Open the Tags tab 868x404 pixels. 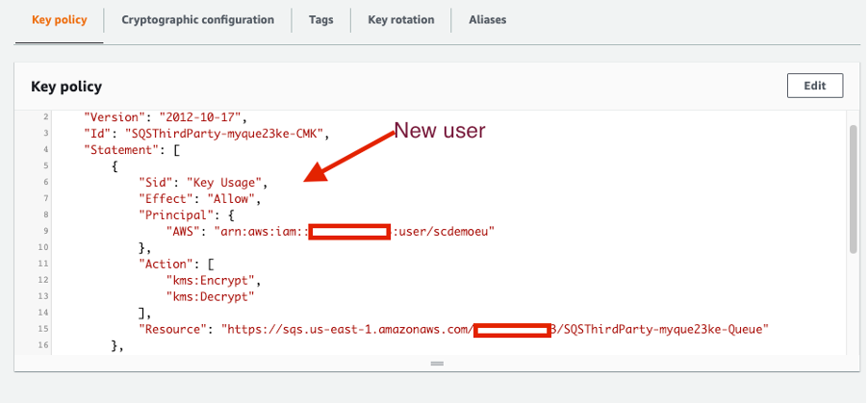pyautogui.click(x=321, y=20)
